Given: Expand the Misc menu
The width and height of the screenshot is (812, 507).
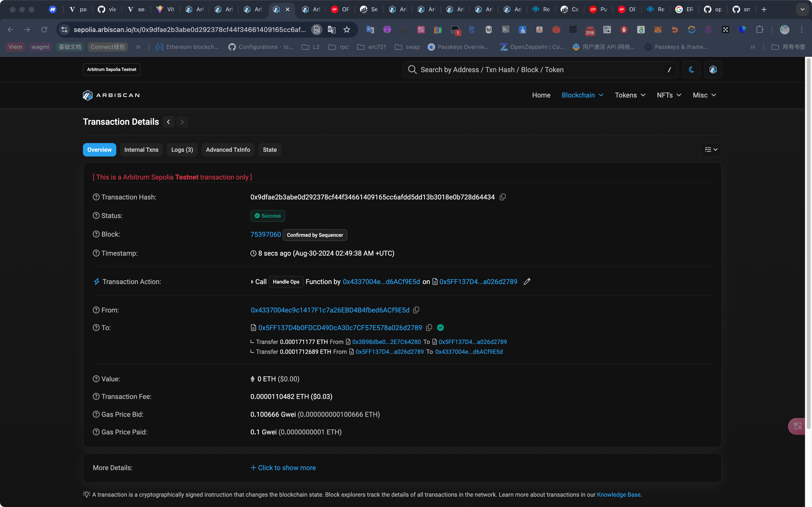Looking at the screenshot, I should pos(704,95).
